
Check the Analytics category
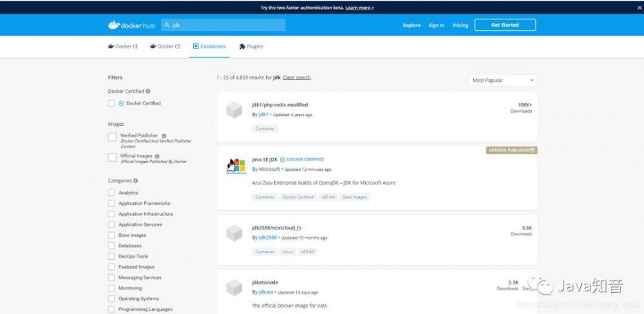click(x=111, y=193)
